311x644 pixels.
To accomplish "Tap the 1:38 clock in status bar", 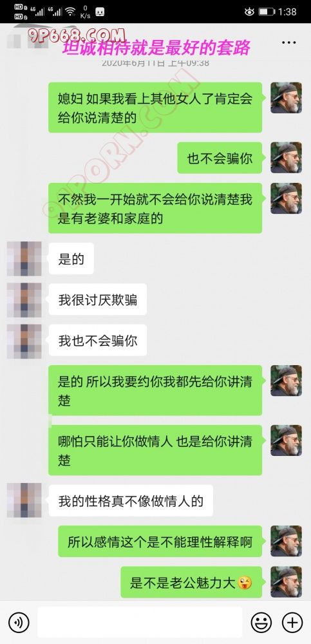I will click(287, 12).
